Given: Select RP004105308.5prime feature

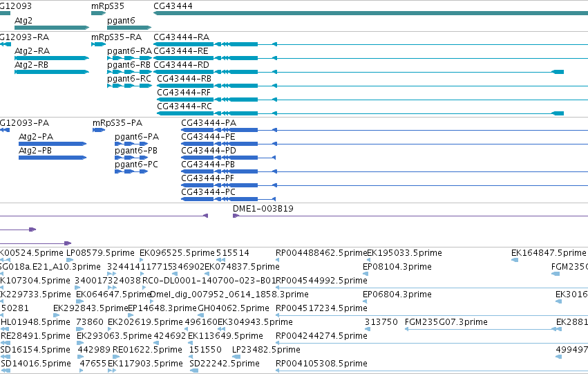Looking at the screenshot, I should coord(432,371).
